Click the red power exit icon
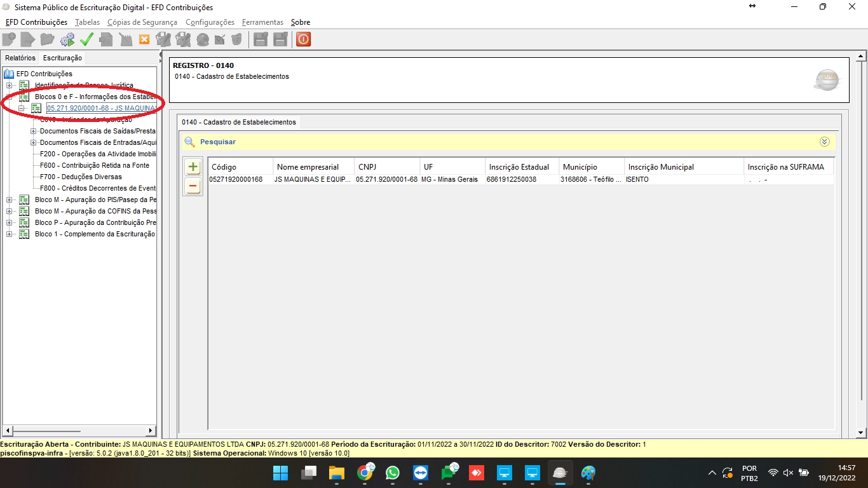Image resolution: width=868 pixels, height=488 pixels. [x=303, y=39]
